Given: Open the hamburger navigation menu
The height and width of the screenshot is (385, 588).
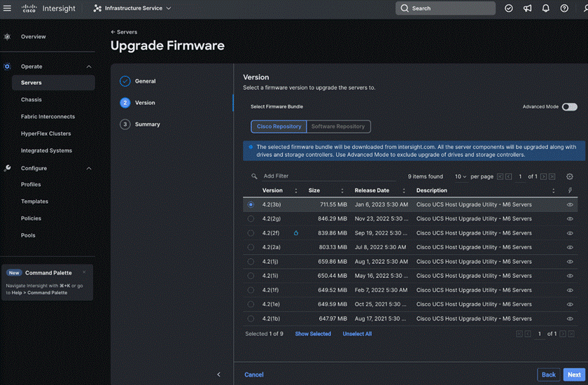Looking at the screenshot, I should tap(7, 8).
